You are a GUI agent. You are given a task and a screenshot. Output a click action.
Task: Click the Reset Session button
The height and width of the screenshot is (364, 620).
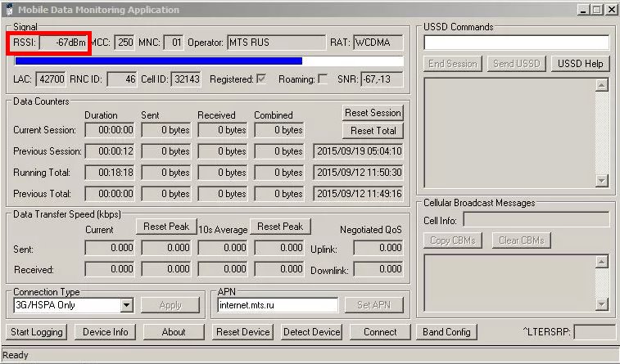pyautogui.click(x=373, y=113)
